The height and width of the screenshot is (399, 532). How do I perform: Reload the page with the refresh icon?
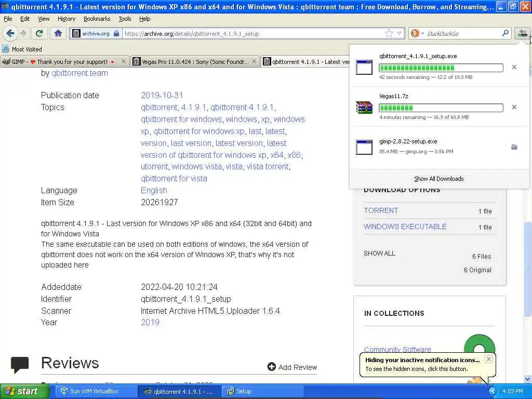click(39, 33)
